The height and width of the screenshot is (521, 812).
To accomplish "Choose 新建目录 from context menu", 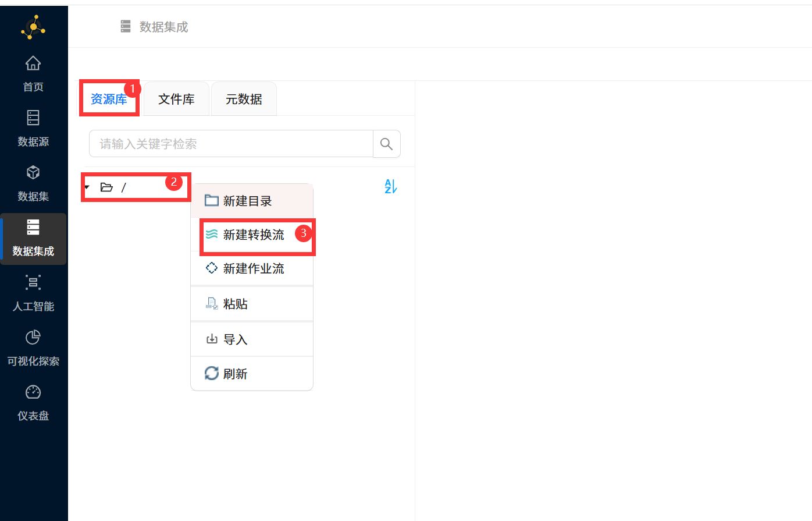I will point(252,201).
